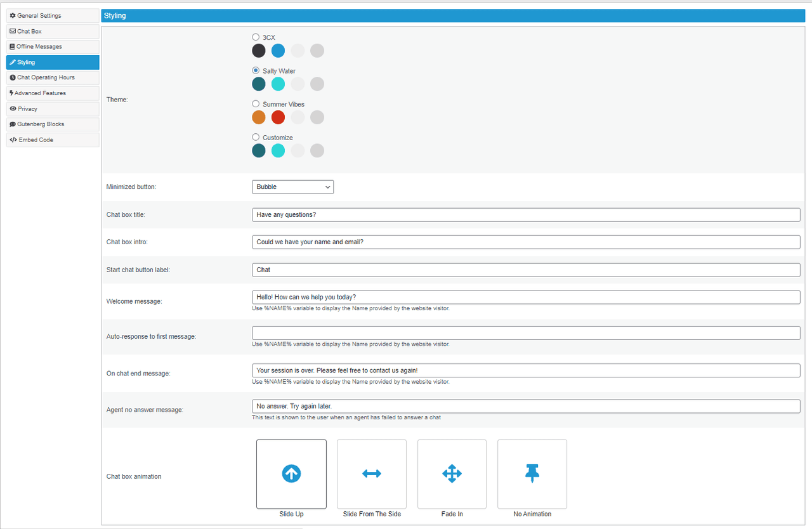The width and height of the screenshot is (812, 529).
Task: Click the Welcome message input field
Action: pyautogui.click(x=526, y=297)
